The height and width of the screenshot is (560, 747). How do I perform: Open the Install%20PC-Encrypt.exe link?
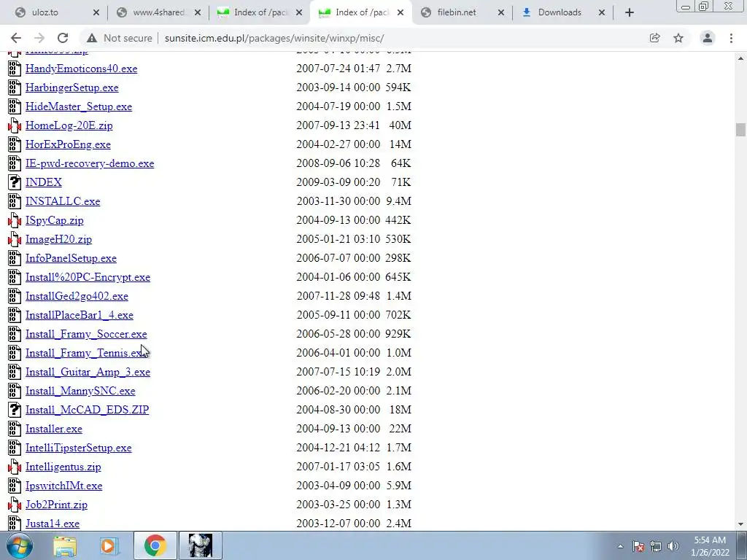click(x=88, y=277)
